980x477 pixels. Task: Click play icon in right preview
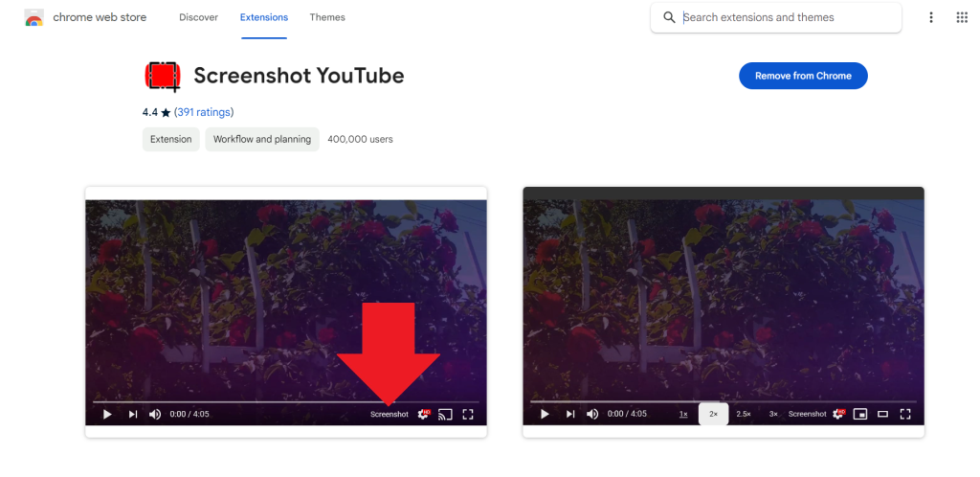tap(545, 414)
